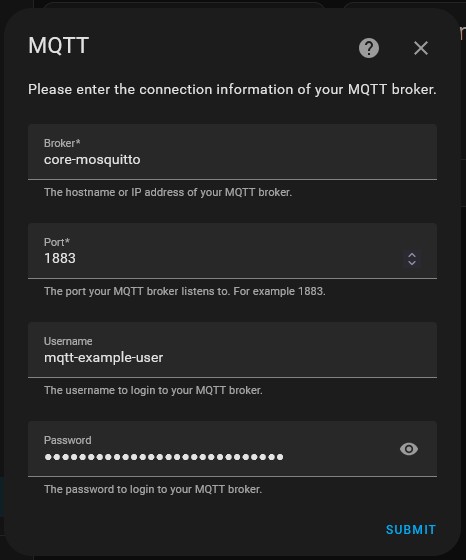The height and width of the screenshot is (560, 466).
Task: Click the Broker* field label
Action: coord(62,143)
